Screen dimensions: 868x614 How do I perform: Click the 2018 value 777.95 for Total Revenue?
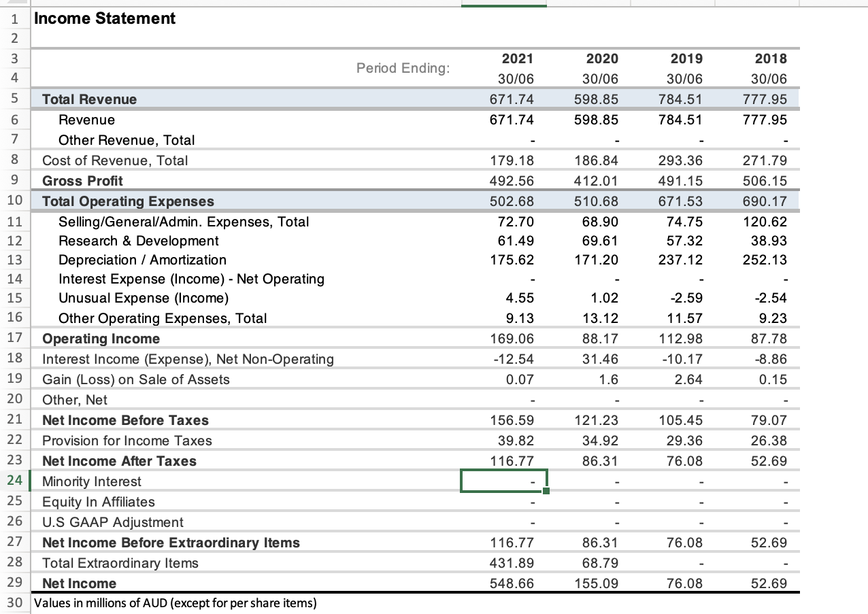pyautogui.click(x=769, y=99)
